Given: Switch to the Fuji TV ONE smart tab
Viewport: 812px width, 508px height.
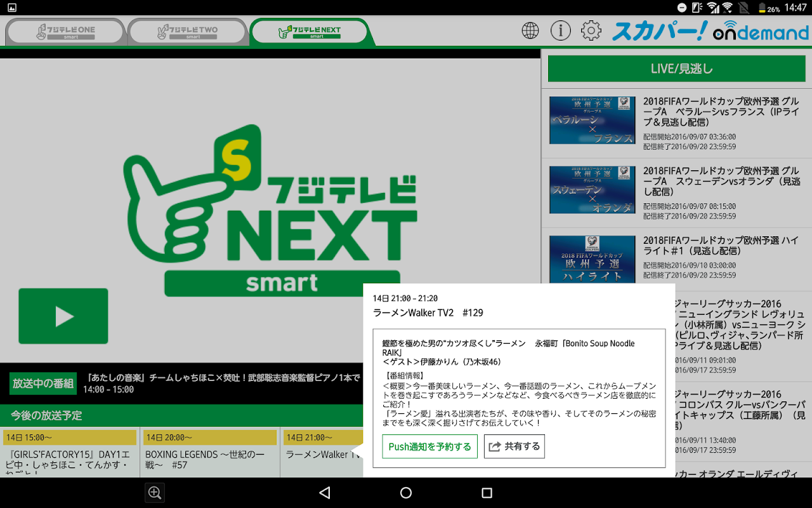Looking at the screenshot, I should [x=65, y=32].
